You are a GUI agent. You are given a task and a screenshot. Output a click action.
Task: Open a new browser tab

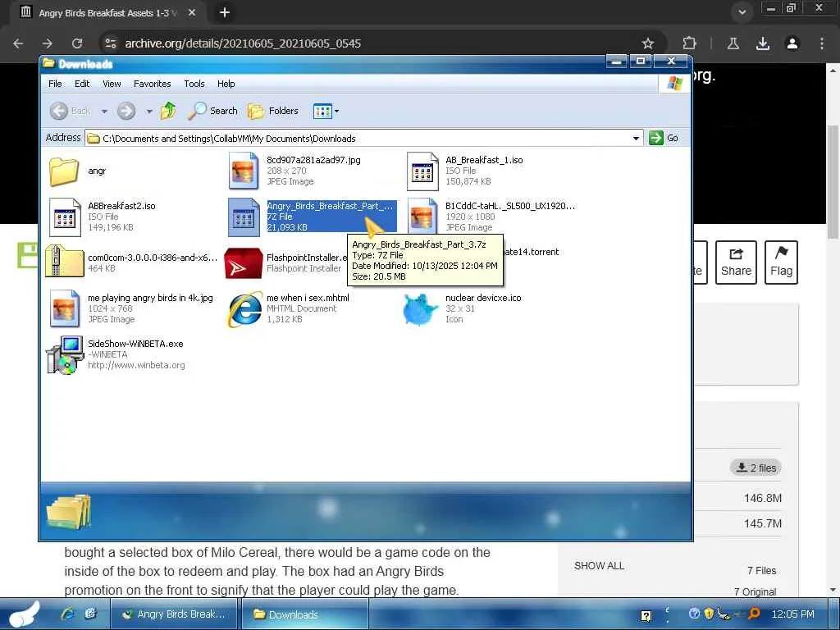(225, 12)
